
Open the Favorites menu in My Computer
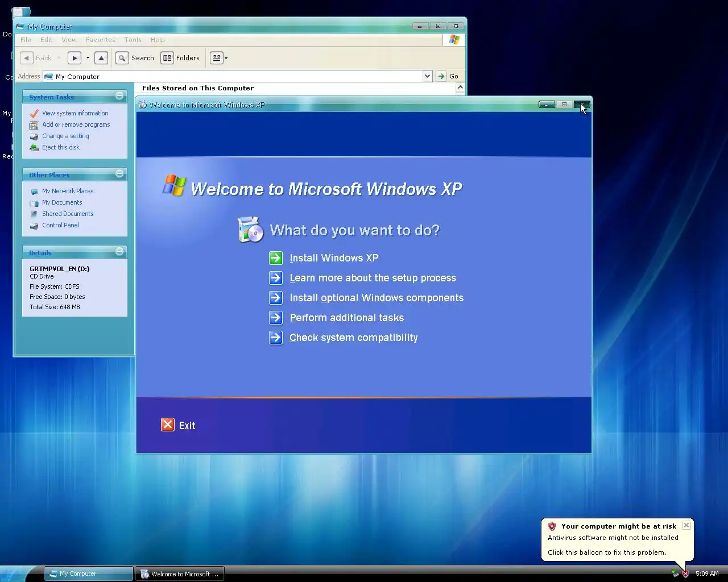(100, 40)
